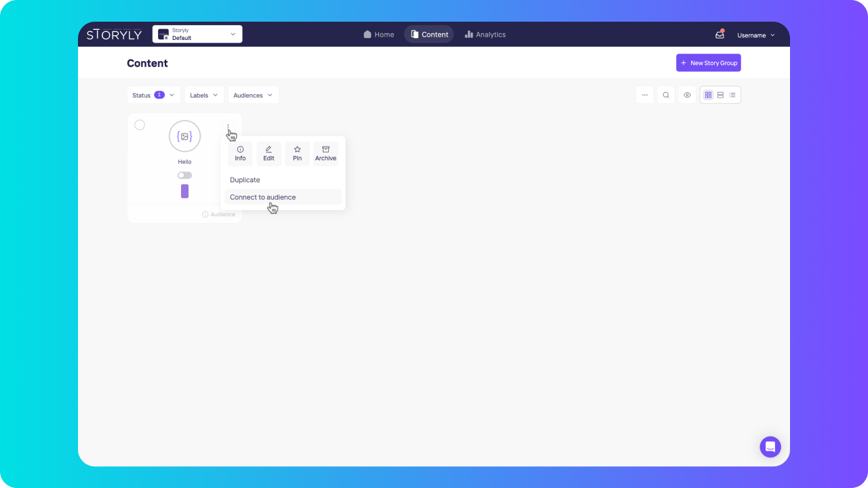
Task: Archive the story group
Action: point(325,154)
